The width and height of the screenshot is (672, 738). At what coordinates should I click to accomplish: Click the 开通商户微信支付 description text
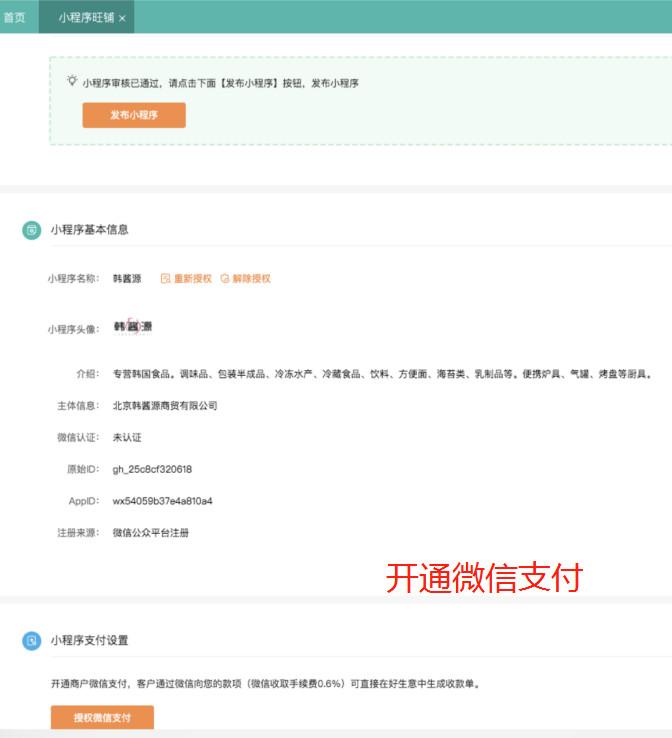point(266,683)
